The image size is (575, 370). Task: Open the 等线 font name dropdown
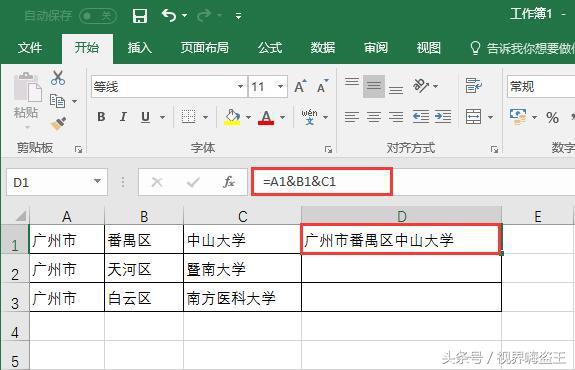[x=240, y=87]
